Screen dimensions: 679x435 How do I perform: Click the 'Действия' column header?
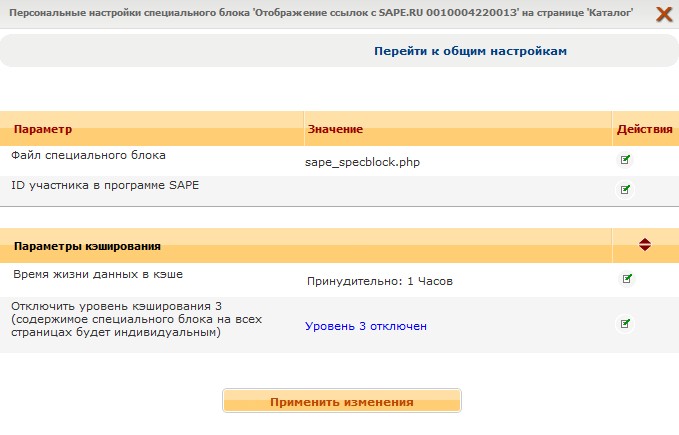click(x=644, y=130)
